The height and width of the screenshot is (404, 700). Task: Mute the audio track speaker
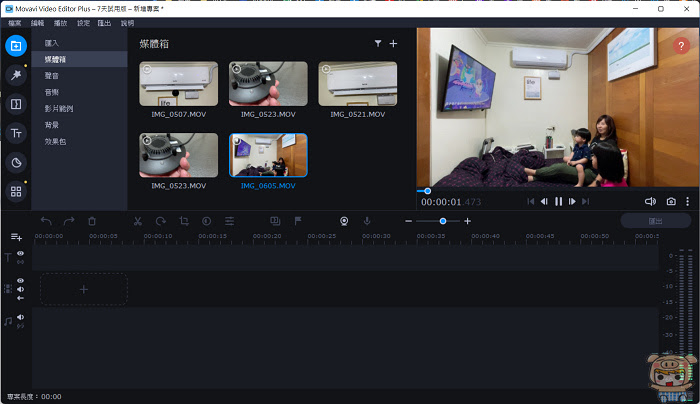tap(21, 317)
